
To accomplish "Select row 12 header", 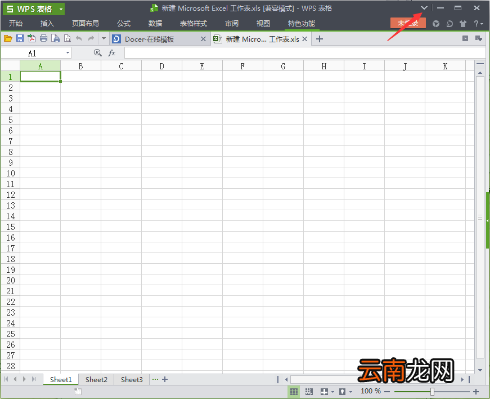I will [x=10, y=194].
